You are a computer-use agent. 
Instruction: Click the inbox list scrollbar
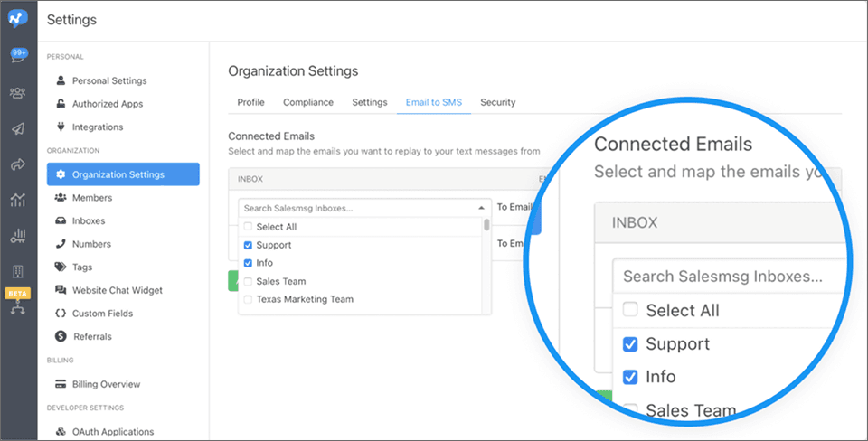pos(486,226)
